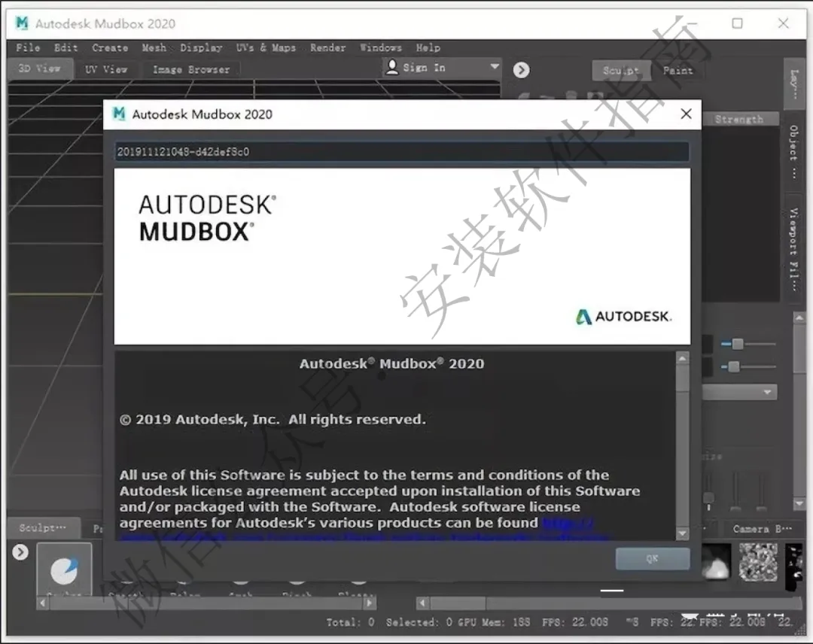Select the noisy speckle stamp thumbnail
813x644 pixels.
pyautogui.click(x=758, y=561)
